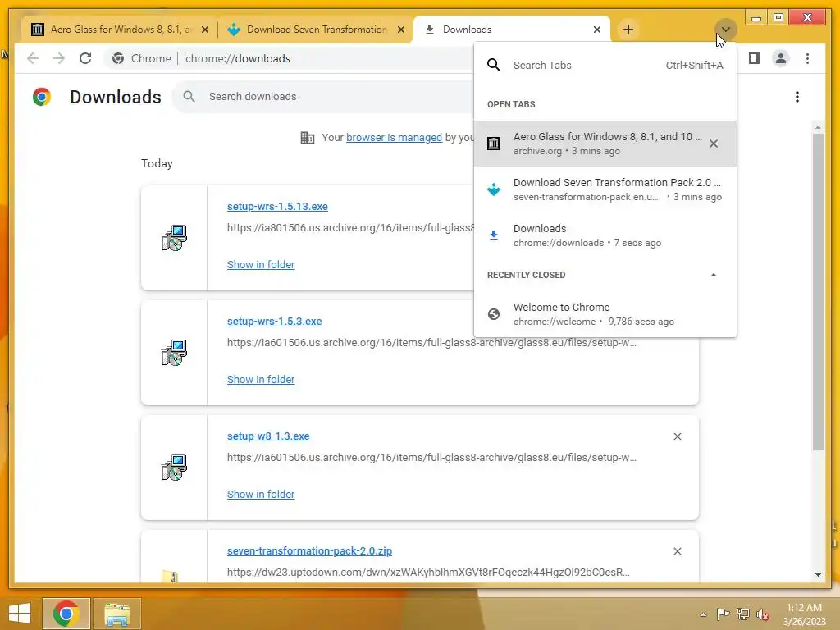This screenshot has height=630, width=840.
Task: Click the Chrome site info chip
Action: [142, 58]
